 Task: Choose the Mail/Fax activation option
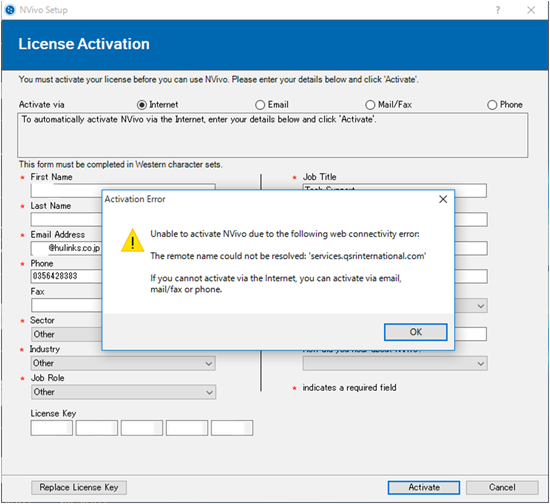(x=370, y=105)
